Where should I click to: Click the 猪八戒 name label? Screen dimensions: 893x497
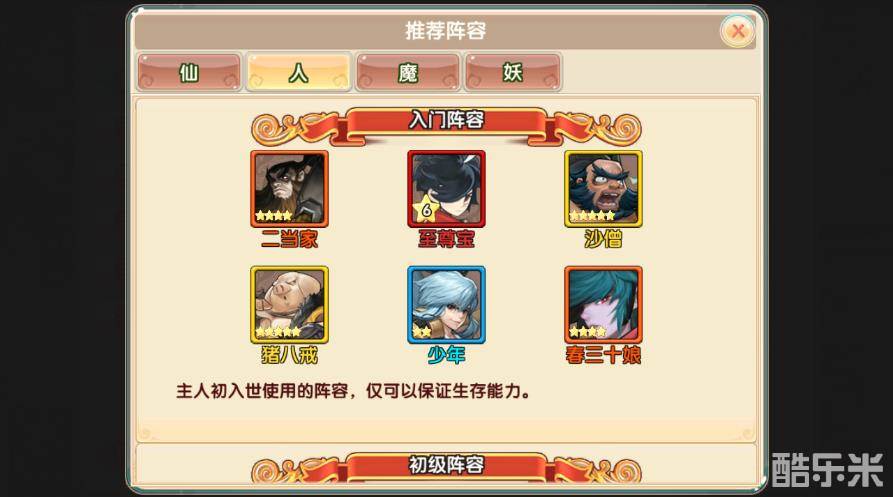point(289,355)
